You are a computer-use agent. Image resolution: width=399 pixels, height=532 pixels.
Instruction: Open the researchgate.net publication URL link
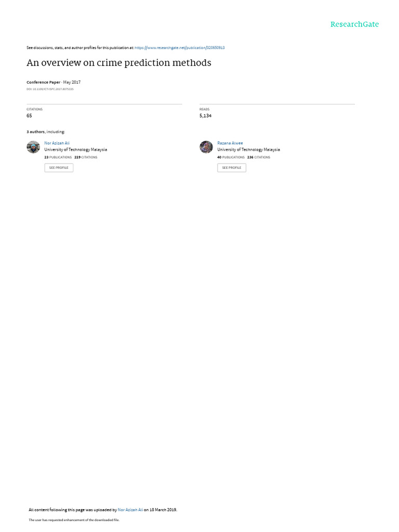pos(179,48)
